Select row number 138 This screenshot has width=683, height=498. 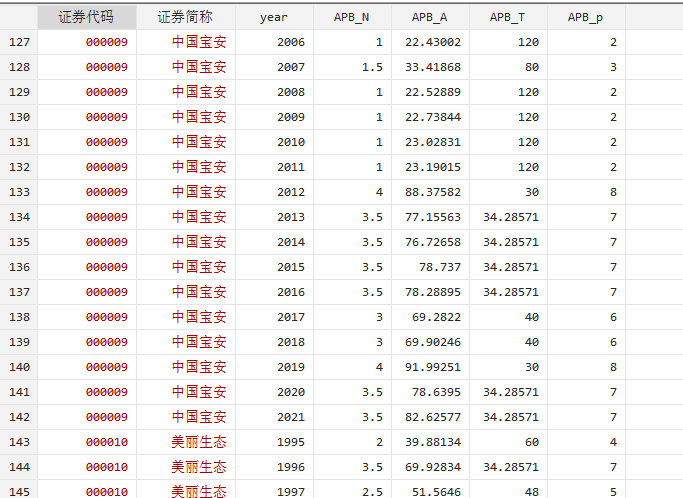[x=19, y=317]
